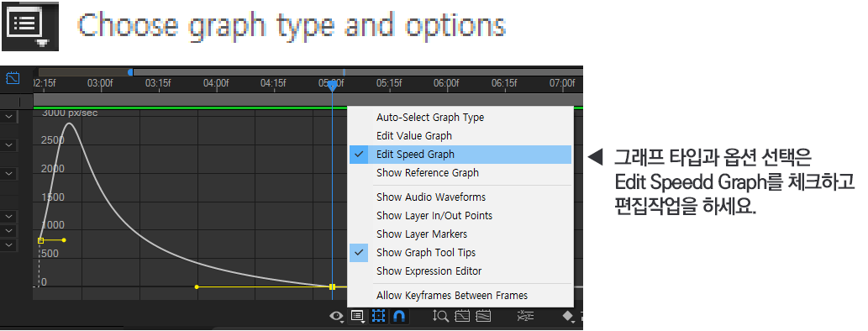Click the 2500 axis label

[x=53, y=140]
